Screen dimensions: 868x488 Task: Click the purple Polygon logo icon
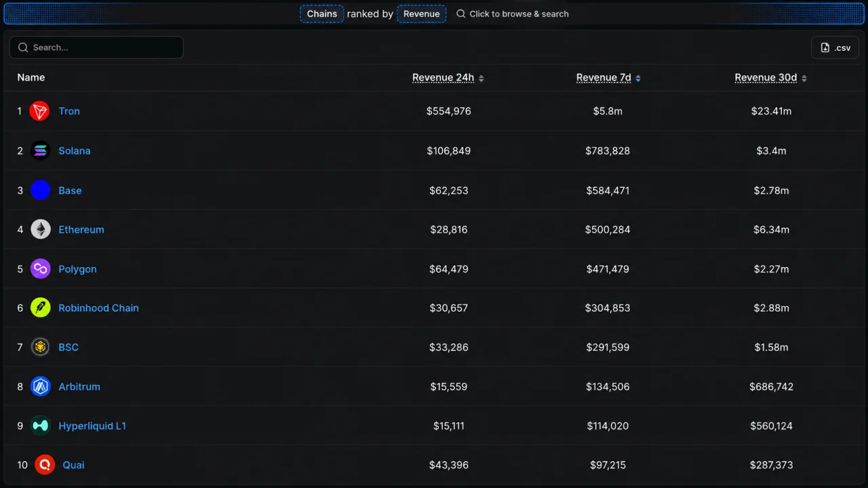click(x=41, y=269)
